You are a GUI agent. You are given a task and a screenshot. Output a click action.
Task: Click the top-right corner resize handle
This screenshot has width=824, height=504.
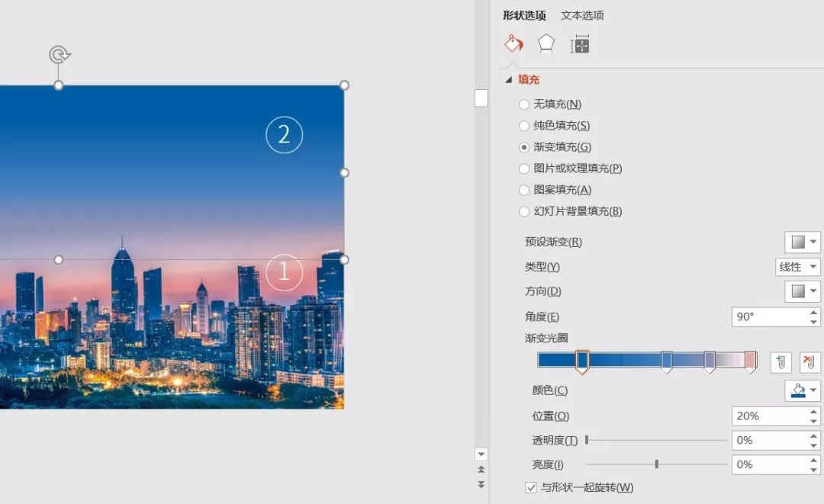[344, 85]
